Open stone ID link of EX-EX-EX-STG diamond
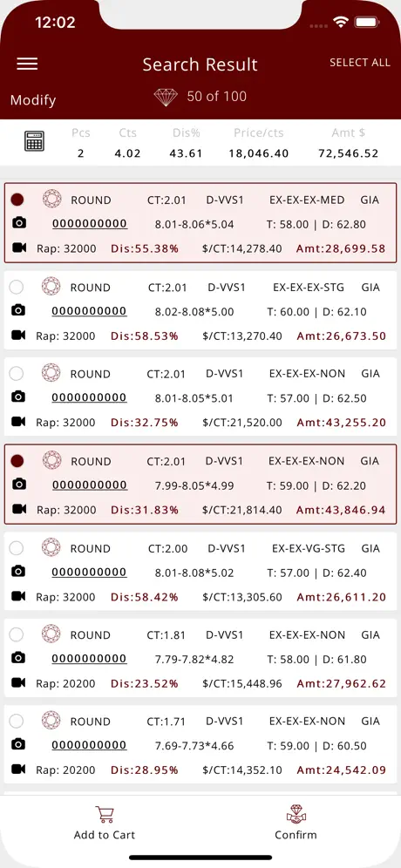 tap(89, 311)
